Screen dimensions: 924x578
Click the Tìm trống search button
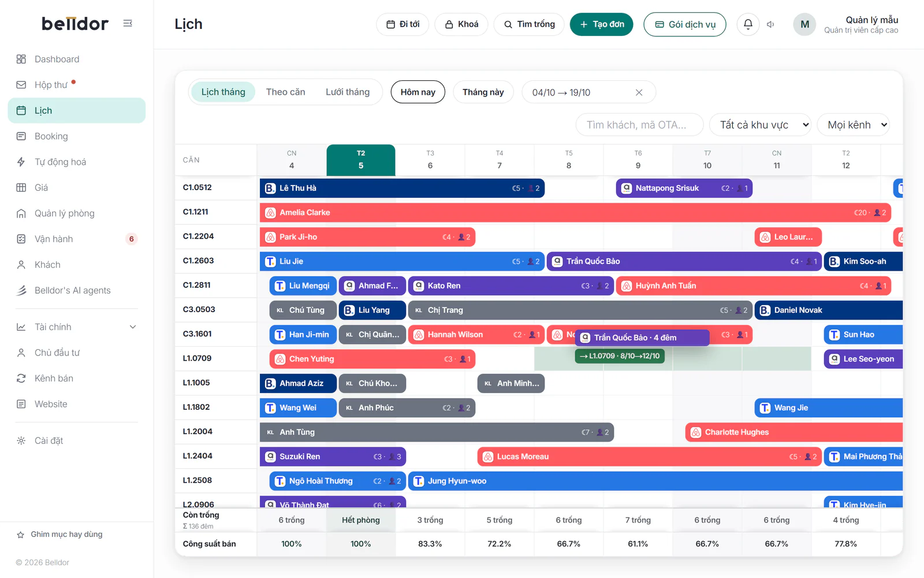pyautogui.click(x=529, y=24)
